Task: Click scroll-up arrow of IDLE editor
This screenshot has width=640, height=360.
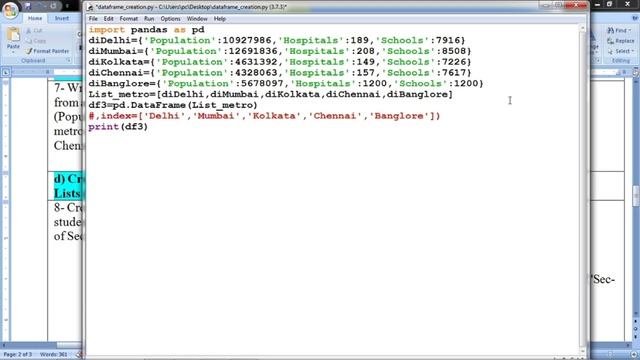Action: click(582, 29)
